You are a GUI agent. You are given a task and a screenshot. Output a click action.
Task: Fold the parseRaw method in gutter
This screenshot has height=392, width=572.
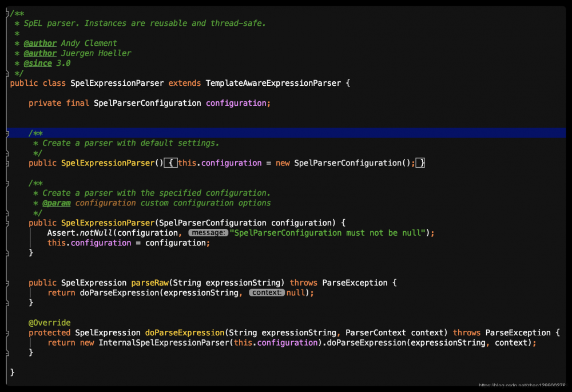pyautogui.click(x=7, y=283)
